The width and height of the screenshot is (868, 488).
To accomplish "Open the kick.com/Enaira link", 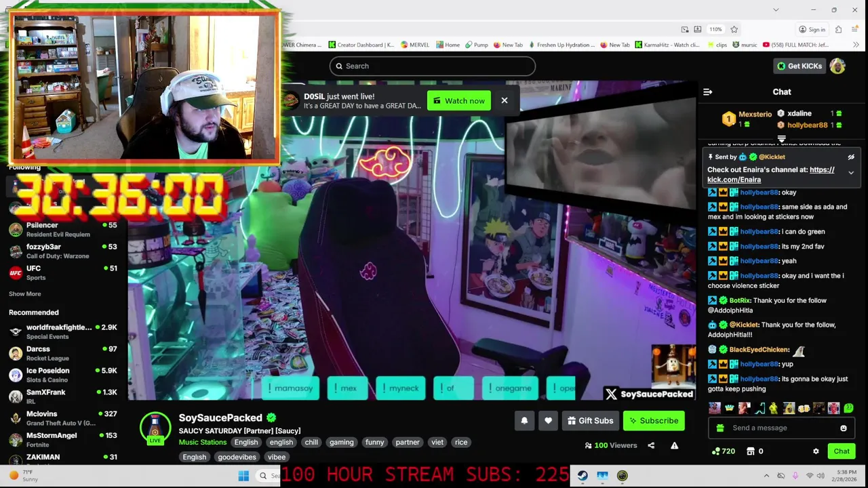I will pyautogui.click(x=771, y=175).
